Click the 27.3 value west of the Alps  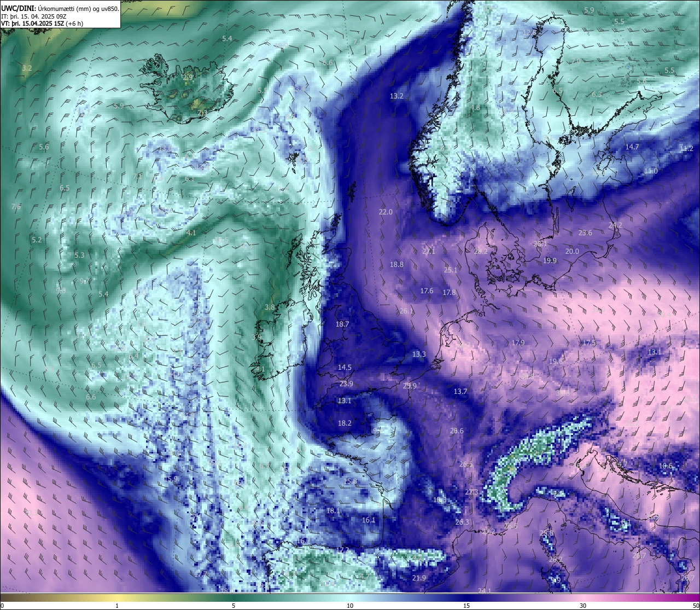point(471,492)
